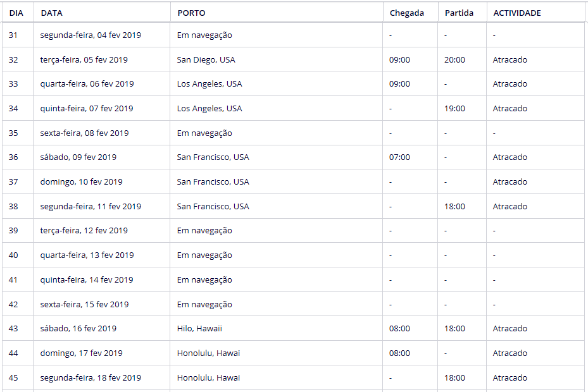Click San Francisco, USA on day 36
588x392 pixels.
pos(213,157)
